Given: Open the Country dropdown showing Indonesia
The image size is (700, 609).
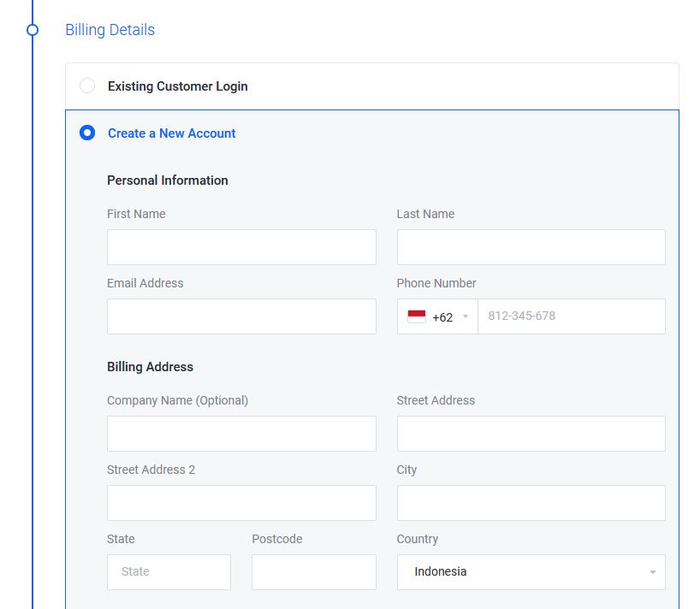Looking at the screenshot, I should (x=531, y=571).
